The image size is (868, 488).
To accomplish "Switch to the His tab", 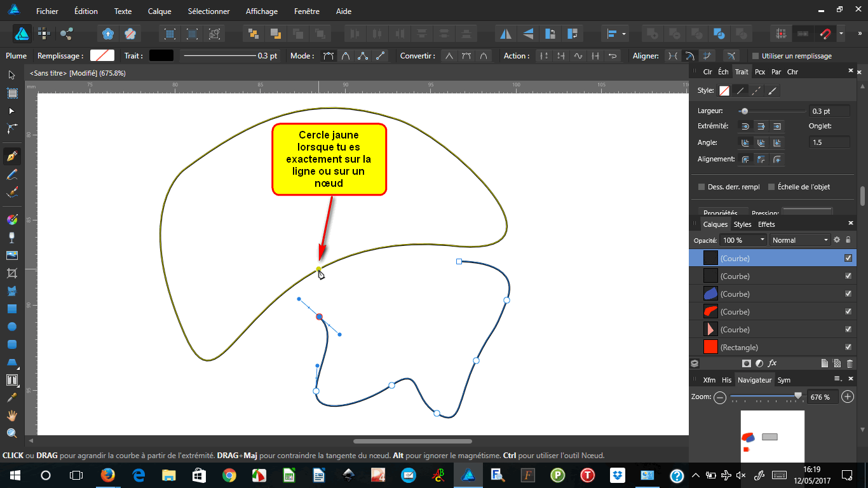I will coord(726,380).
